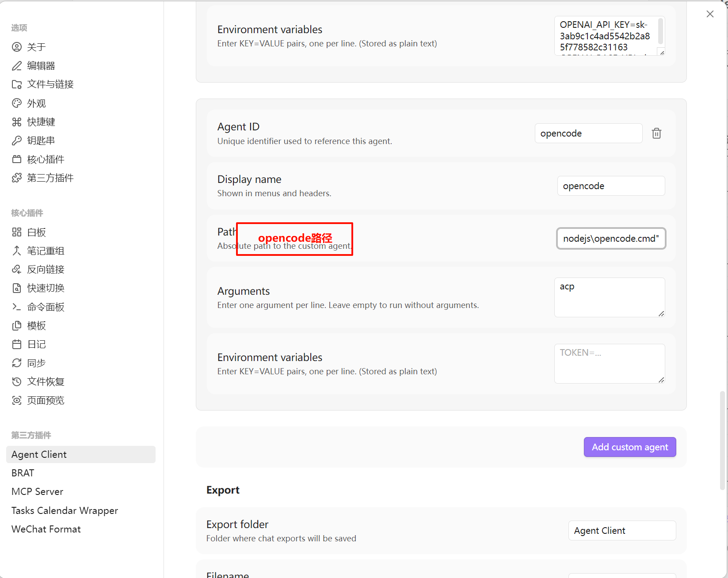The width and height of the screenshot is (728, 578).
Task: Click the 日记 calendar icon
Action: tap(17, 344)
